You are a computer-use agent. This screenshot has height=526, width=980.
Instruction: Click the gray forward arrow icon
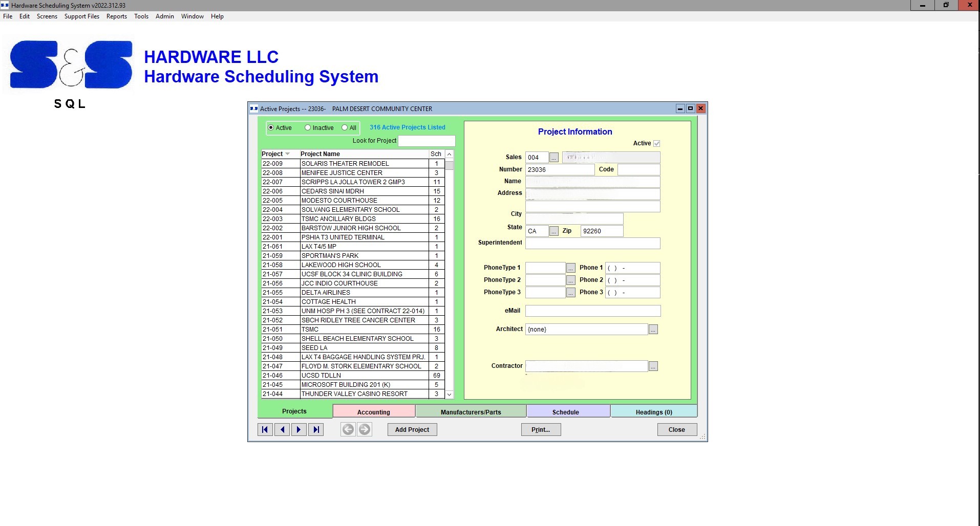click(365, 430)
